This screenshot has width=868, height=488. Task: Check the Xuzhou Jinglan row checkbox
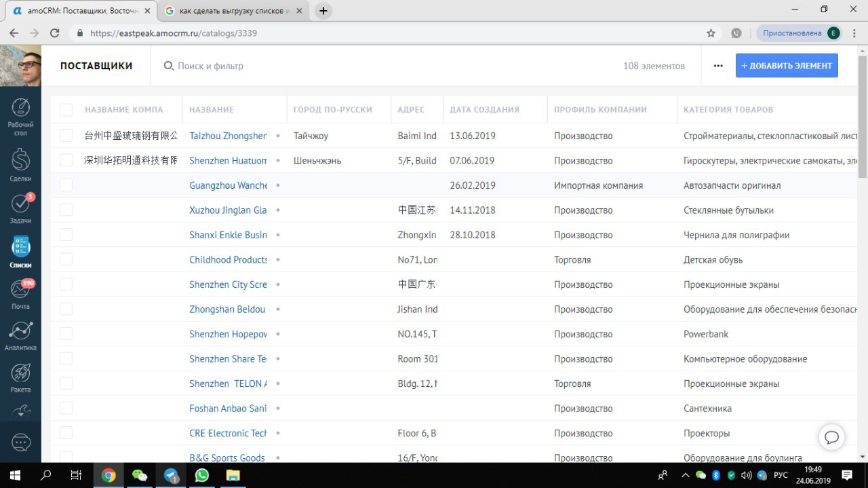[66, 210]
